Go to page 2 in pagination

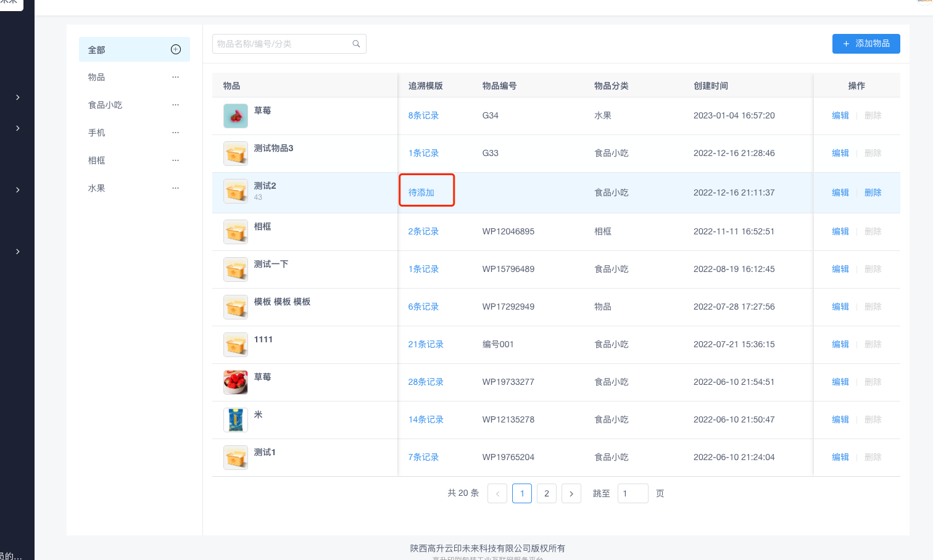pos(547,493)
